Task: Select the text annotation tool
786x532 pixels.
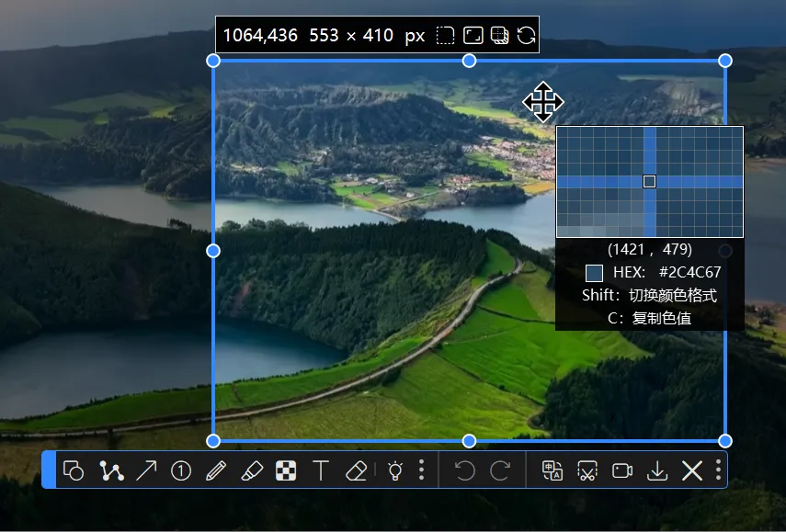Action: (321, 470)
